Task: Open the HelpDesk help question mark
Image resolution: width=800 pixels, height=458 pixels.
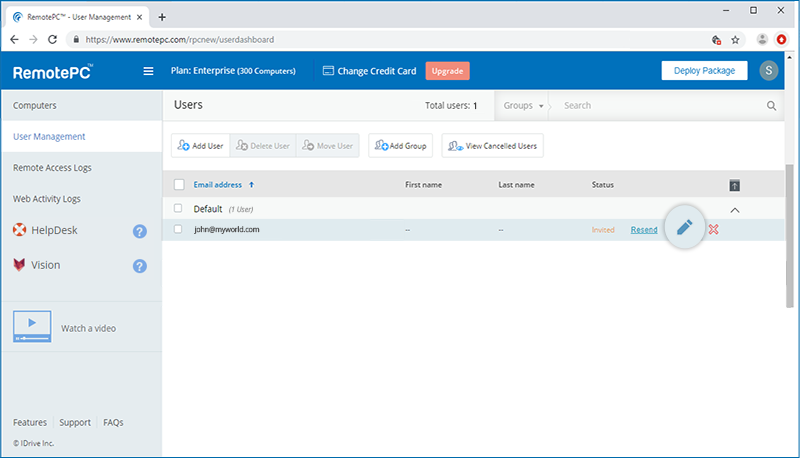Action: click(140, 231)
